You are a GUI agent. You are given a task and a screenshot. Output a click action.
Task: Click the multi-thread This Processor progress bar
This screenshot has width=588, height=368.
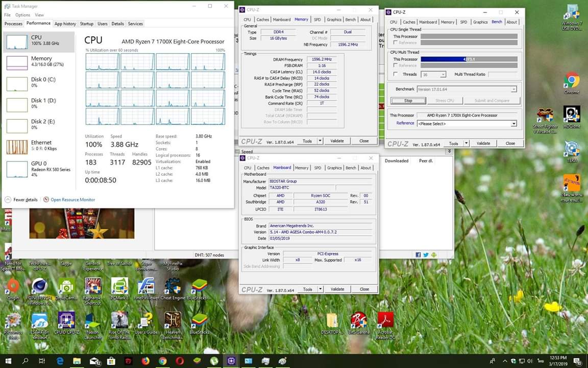tap(469, 59)
